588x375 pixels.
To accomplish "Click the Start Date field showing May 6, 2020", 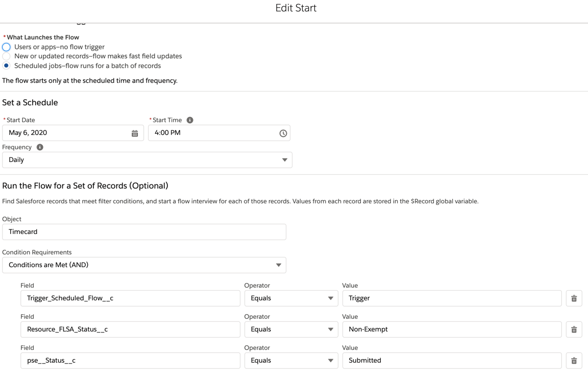I will [66, 133].
